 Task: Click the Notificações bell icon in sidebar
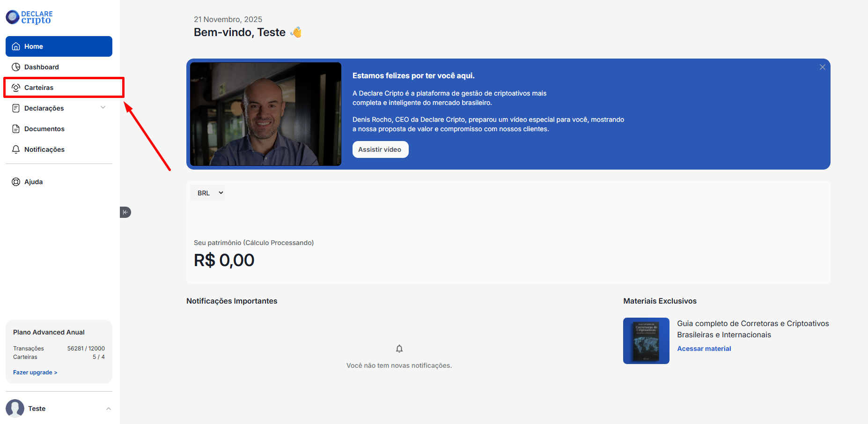16,149
